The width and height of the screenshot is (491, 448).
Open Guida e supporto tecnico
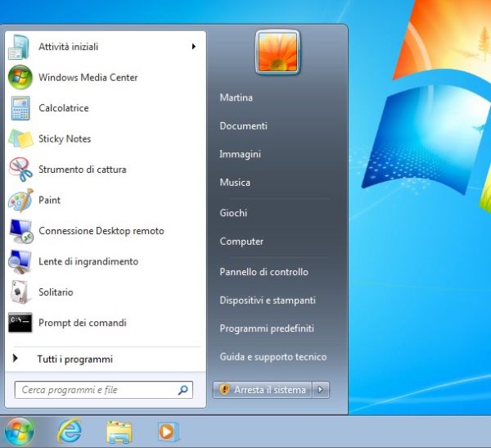pos(273,357)
